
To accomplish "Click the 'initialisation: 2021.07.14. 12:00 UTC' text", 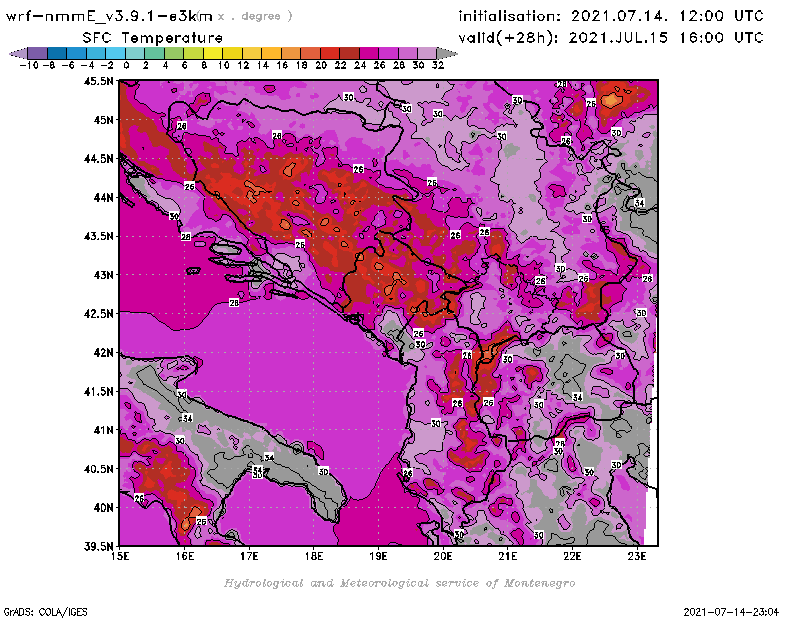I will point(611,16).
